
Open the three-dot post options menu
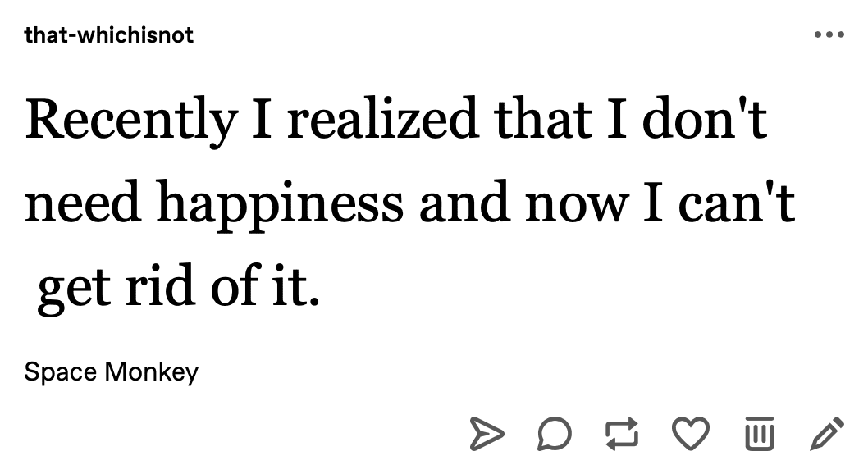tap(829, 34)
